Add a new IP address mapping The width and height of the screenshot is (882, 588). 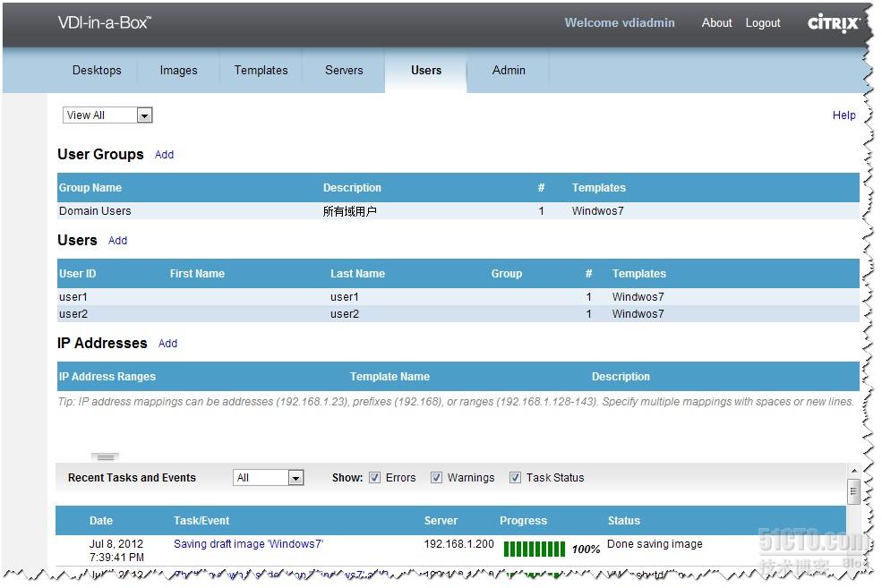(167, 344)
